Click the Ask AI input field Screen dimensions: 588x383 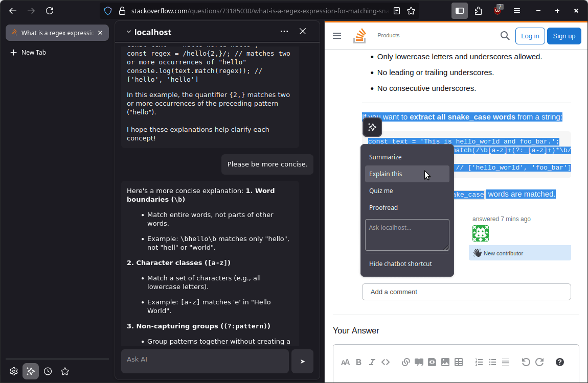pyautogui.click(x=205, y=360)
